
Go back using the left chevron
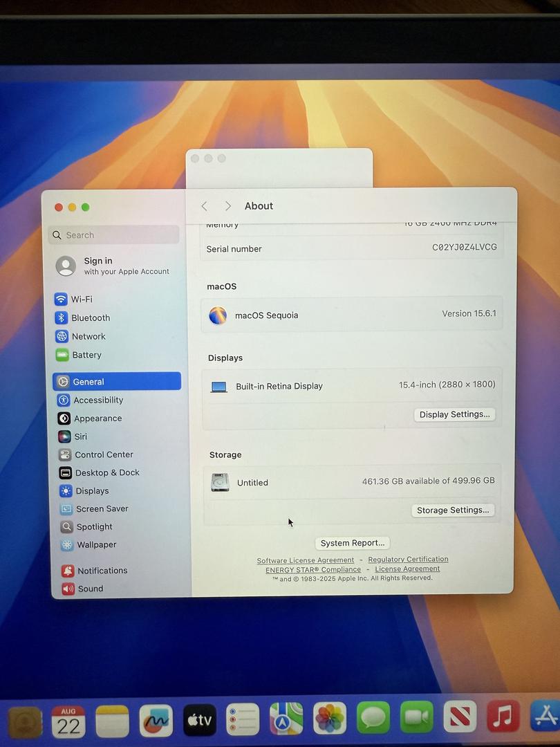(x=204, y=206)
